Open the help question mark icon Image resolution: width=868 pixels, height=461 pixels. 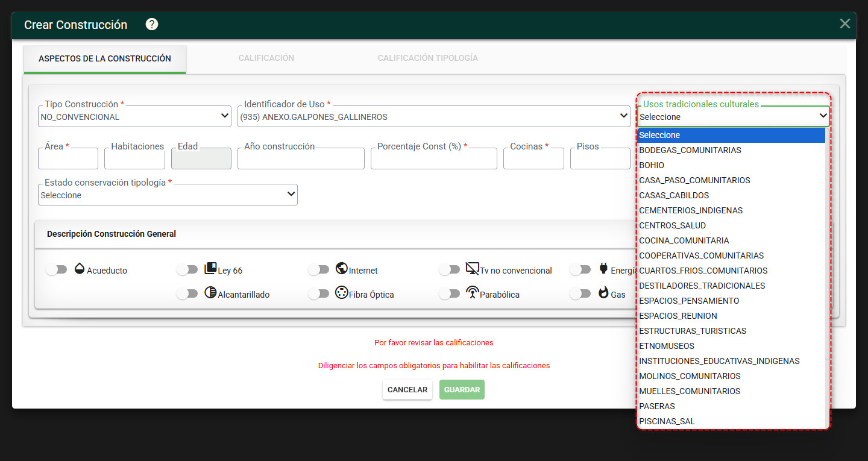(x=152, y=24)
